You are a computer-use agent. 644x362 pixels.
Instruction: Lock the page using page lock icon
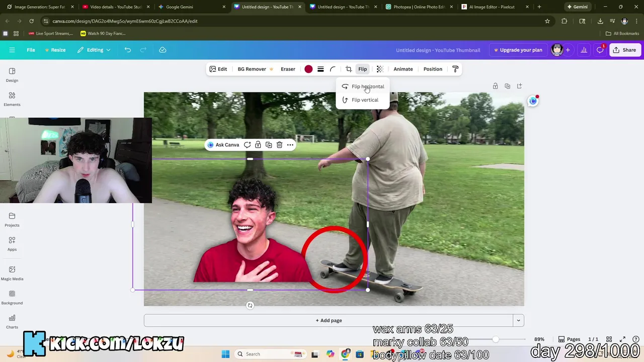495,86
